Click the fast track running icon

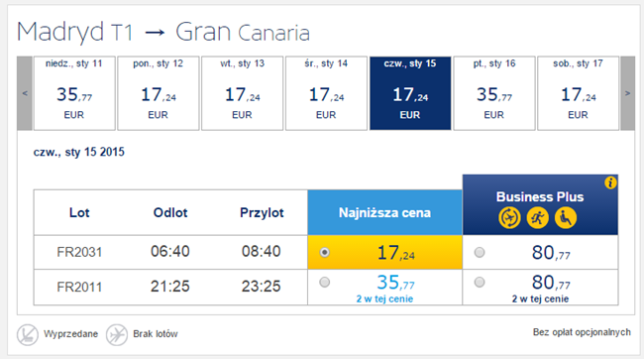click(538, 218)
